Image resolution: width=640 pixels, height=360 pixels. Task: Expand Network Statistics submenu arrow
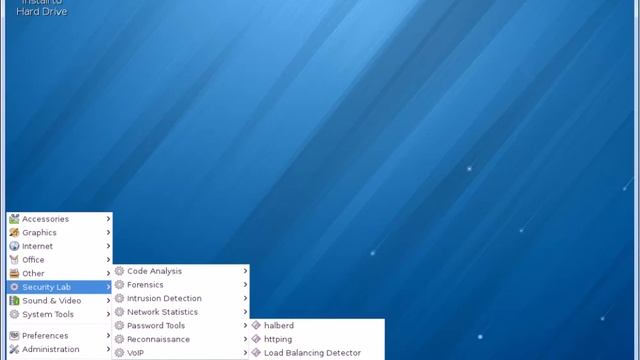click(x=245, y=312)
